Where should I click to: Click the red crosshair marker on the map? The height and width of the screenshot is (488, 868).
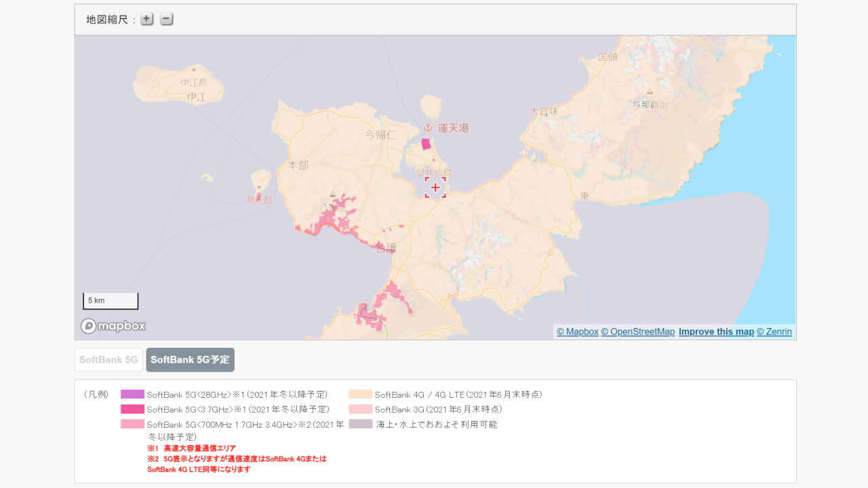[x=435, y=187]
